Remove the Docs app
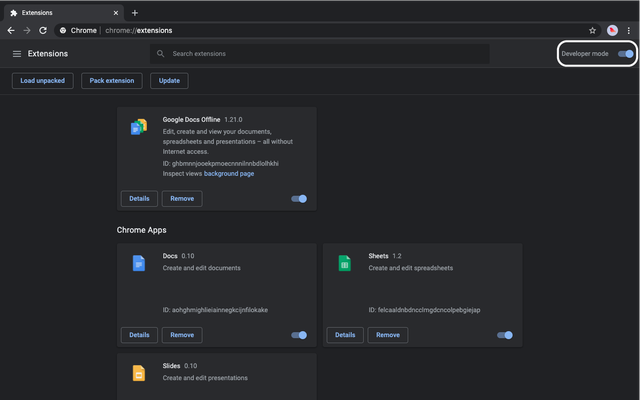The width and height of the screenshot is (640, 400). click(182, 335)
